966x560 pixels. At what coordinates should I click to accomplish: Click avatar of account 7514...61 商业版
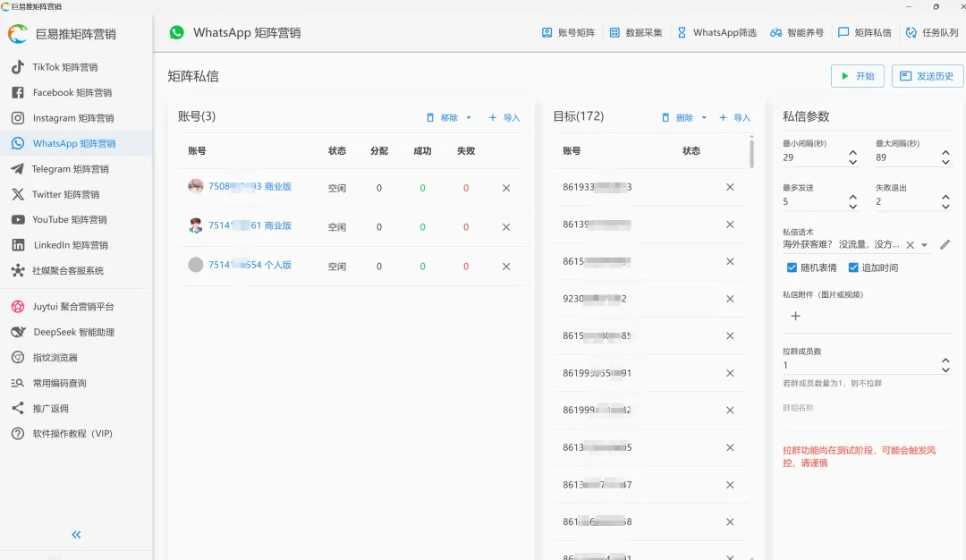(x=195, y=225)
